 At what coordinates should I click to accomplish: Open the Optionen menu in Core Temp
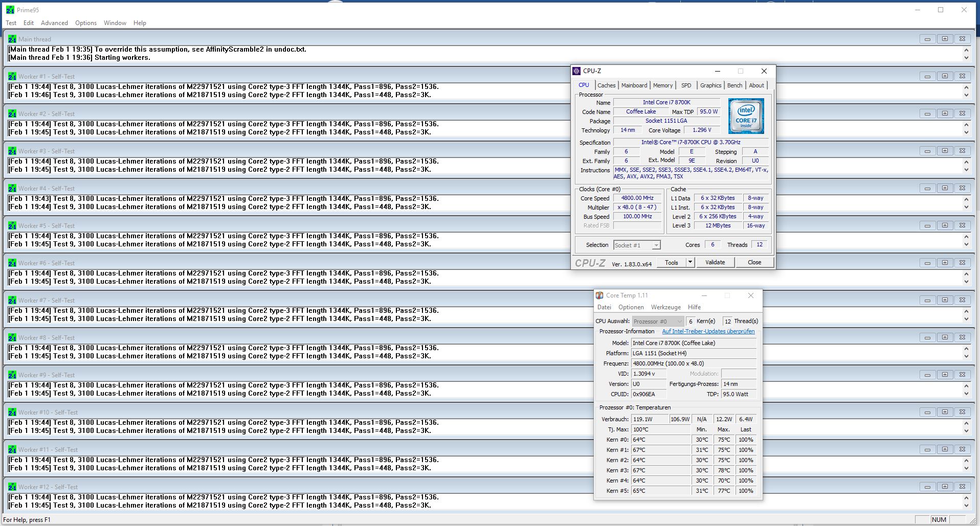tap(631, 307)
